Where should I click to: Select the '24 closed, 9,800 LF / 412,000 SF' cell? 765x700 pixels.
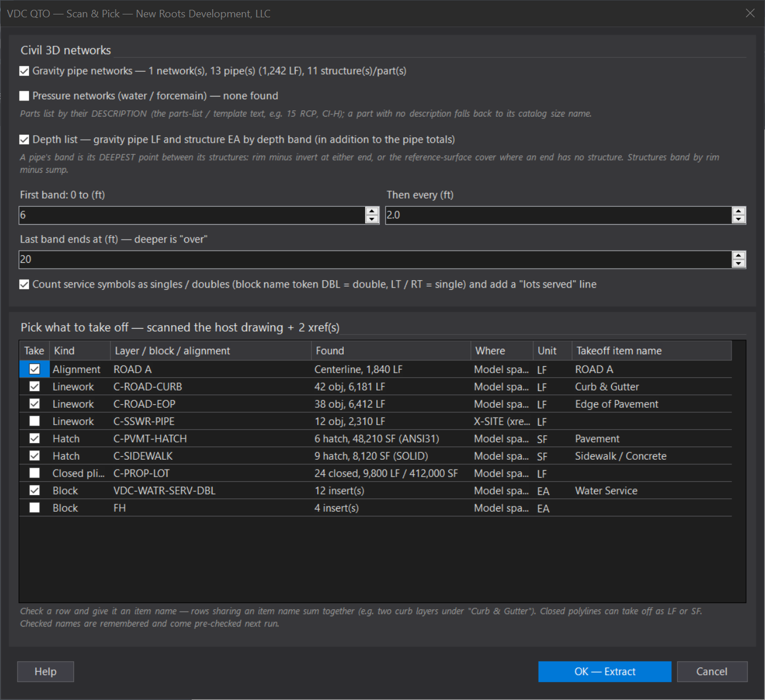(x=391, y=473)
